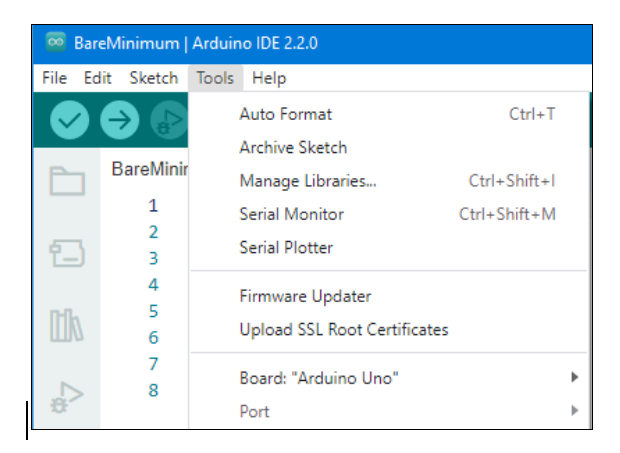Open Firmware Updater
The height and width of the screenshot is (453, 620).
coord(388,296)
